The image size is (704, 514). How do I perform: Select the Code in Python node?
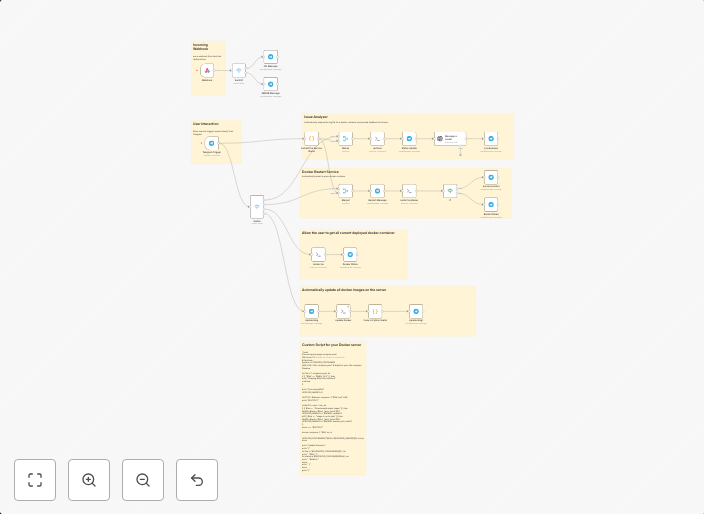click(374, 311)
